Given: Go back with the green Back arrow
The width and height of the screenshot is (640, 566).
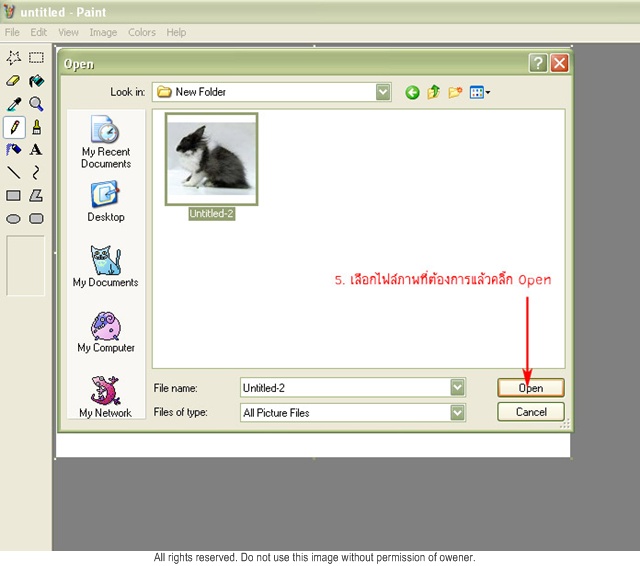Looking at the screenshot, I should tap(412, 93).
